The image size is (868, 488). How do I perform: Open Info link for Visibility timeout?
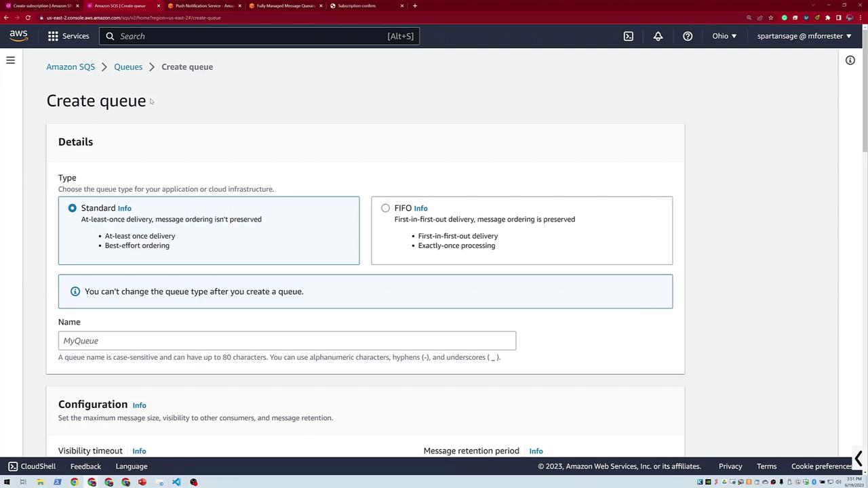pos(139,451)
